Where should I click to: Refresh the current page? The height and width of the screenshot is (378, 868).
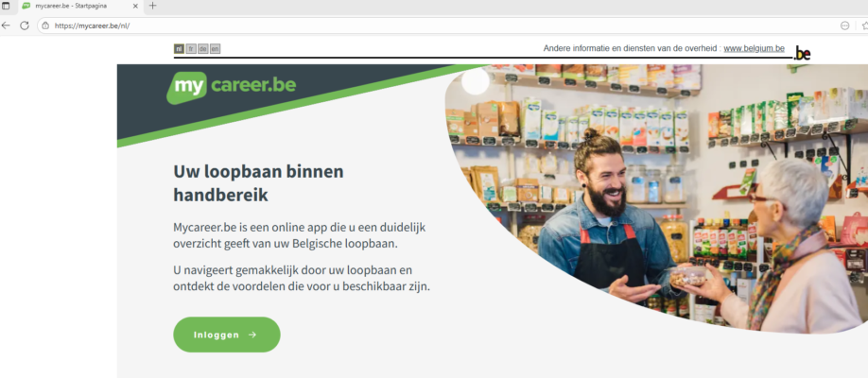pos(25,26)
